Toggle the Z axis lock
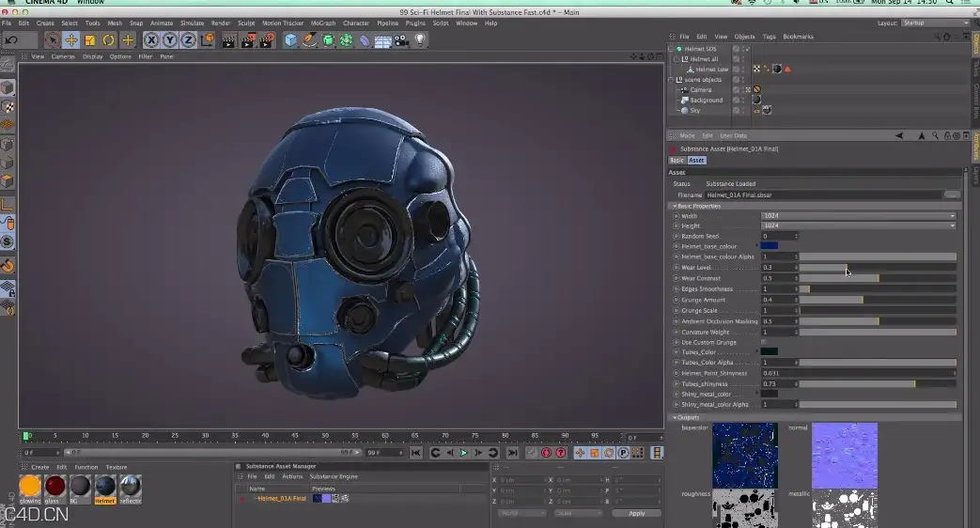 (188, 40)
